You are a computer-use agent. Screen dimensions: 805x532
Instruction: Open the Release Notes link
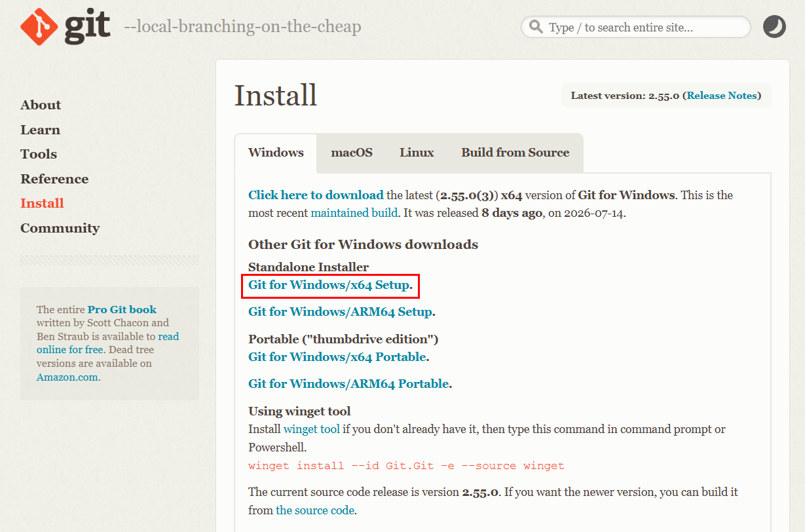722,96
